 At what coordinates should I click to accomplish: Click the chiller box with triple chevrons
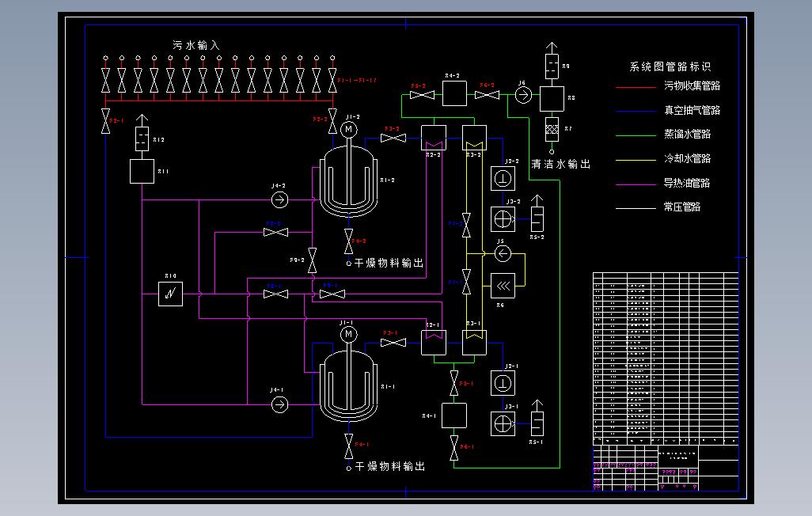coord(503,286)
